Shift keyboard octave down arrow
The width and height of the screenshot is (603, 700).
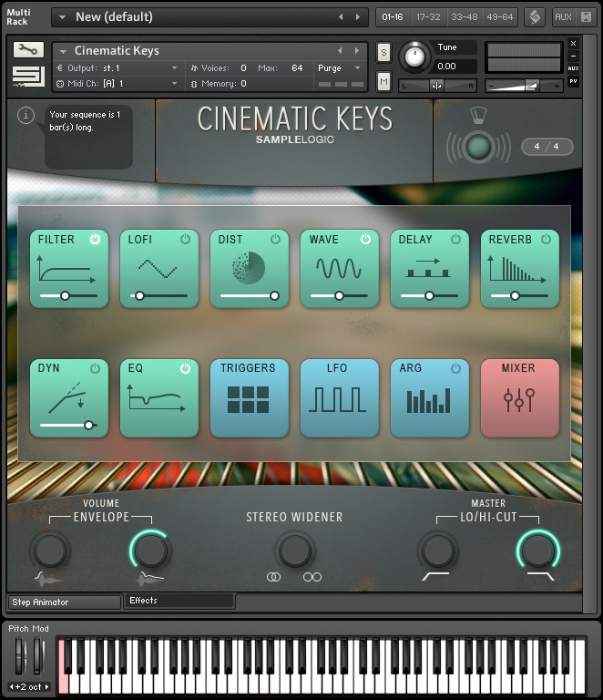[12, 686]
